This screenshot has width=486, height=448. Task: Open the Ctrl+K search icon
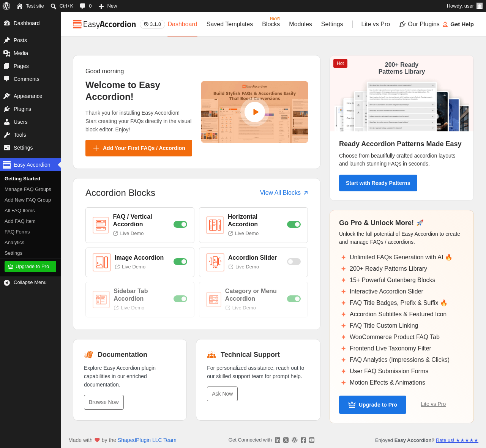click(x=54, y=6)
